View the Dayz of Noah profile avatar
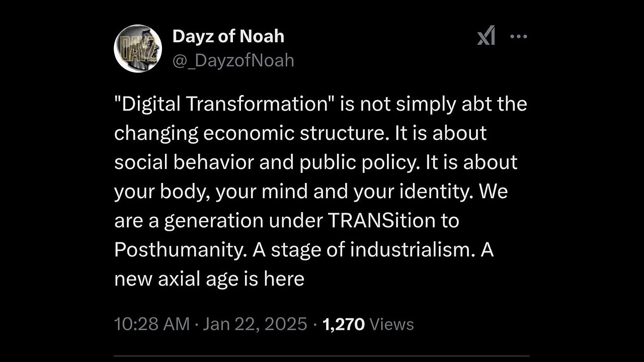The height and width of the screenshot is (362, 644). point(137,49)
